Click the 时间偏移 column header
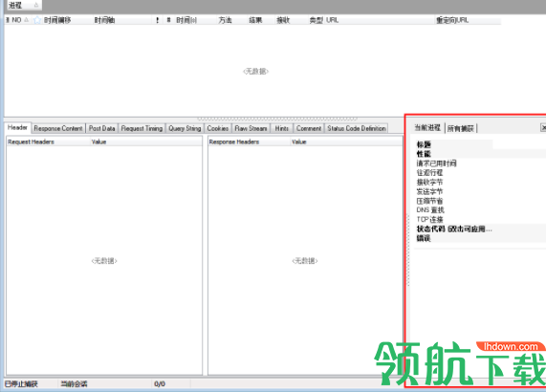Screen dimensions: 546x392 tap(57, 20)
